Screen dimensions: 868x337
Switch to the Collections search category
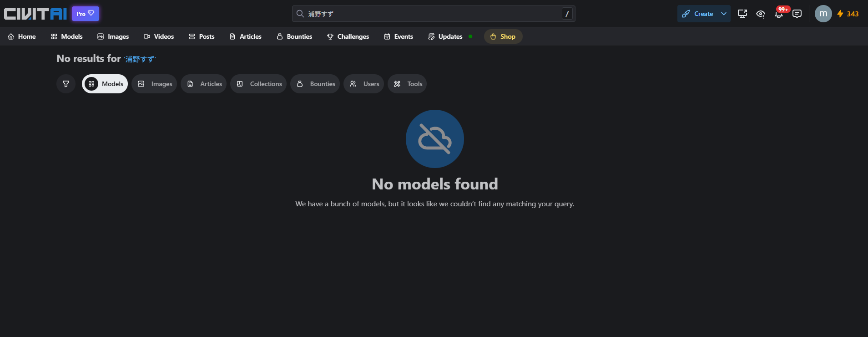coord(258,84)
